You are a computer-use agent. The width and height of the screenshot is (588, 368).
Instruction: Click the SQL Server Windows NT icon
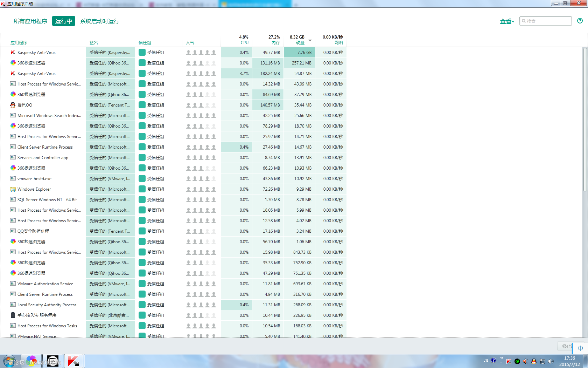[13, 199]
